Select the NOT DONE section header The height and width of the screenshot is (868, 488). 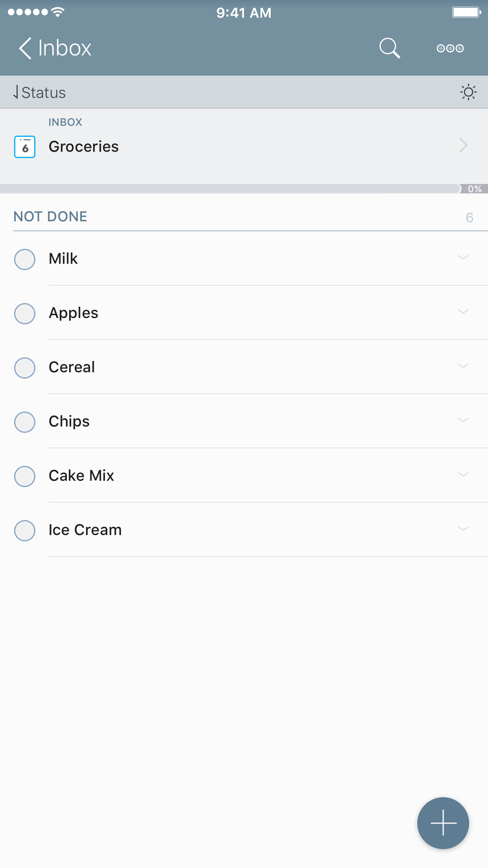[x=50, y=217]
